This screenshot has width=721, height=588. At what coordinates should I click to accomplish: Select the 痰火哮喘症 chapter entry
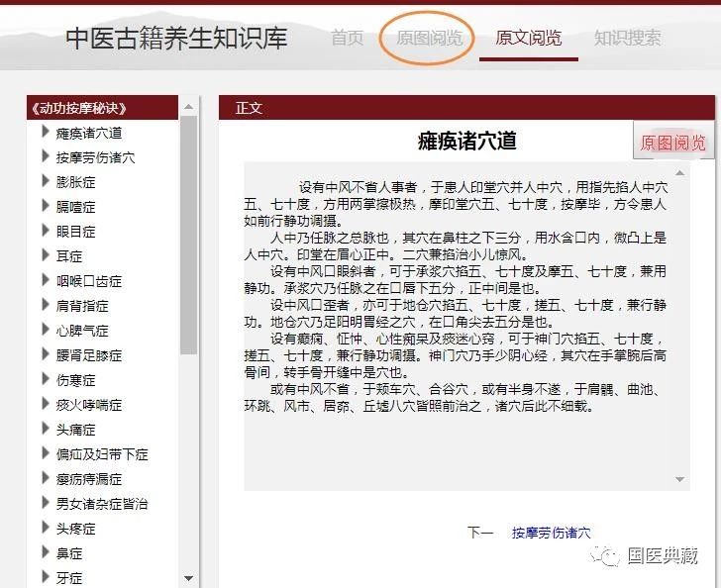pos(89,406)
